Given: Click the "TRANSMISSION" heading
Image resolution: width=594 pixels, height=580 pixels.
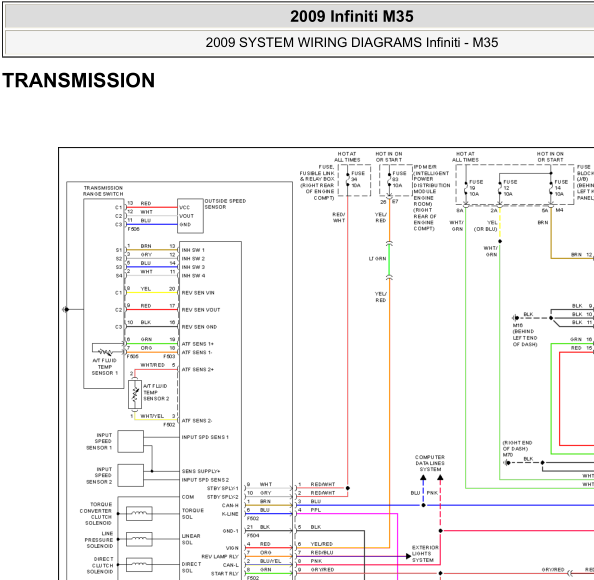Looking at the screenshot, I should pyautogui.click(x=79, y=80).
